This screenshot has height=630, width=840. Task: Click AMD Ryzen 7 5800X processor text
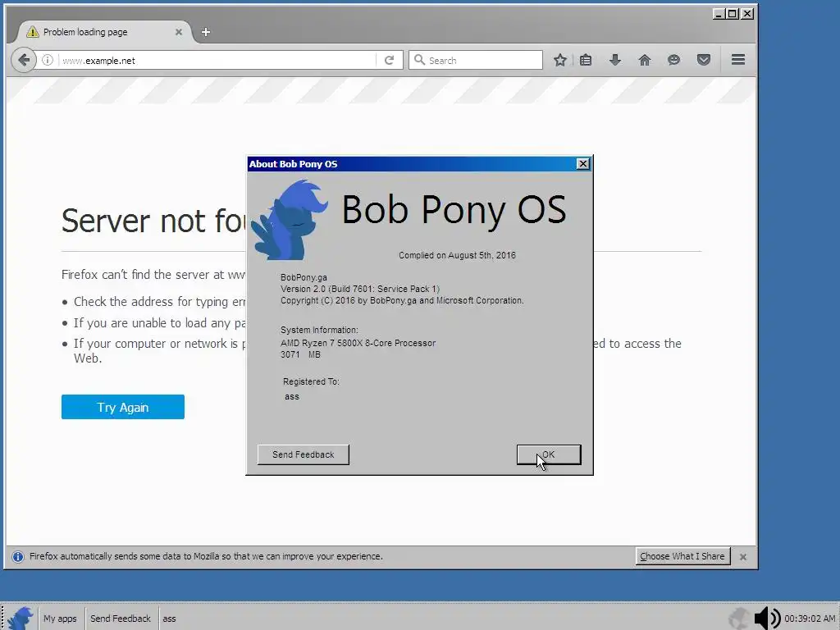[x=358, y=343]
